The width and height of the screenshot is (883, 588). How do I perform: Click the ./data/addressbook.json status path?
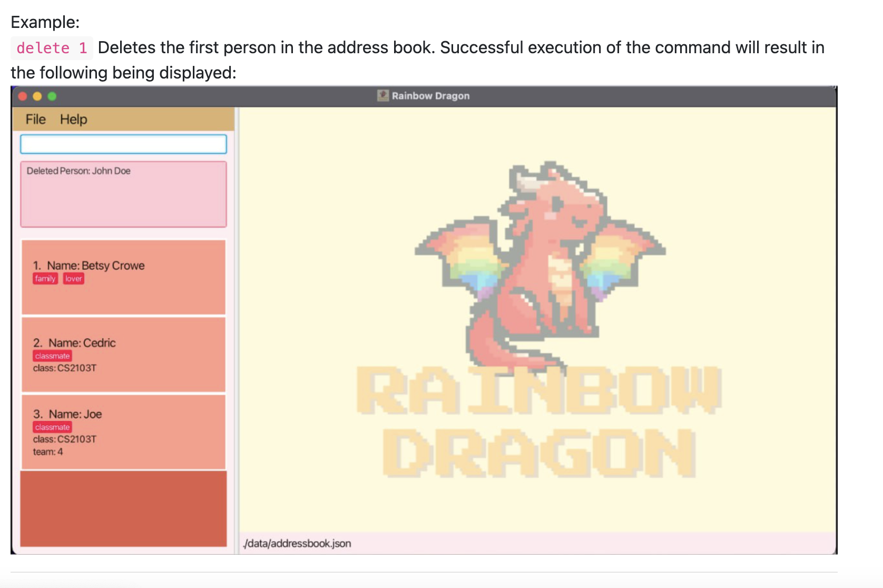(297, 543)
